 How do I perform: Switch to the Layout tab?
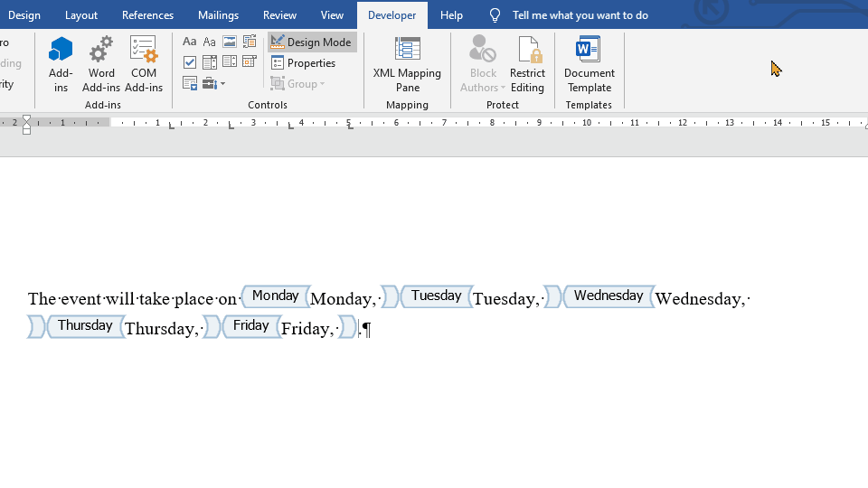[x=80, y=15]
